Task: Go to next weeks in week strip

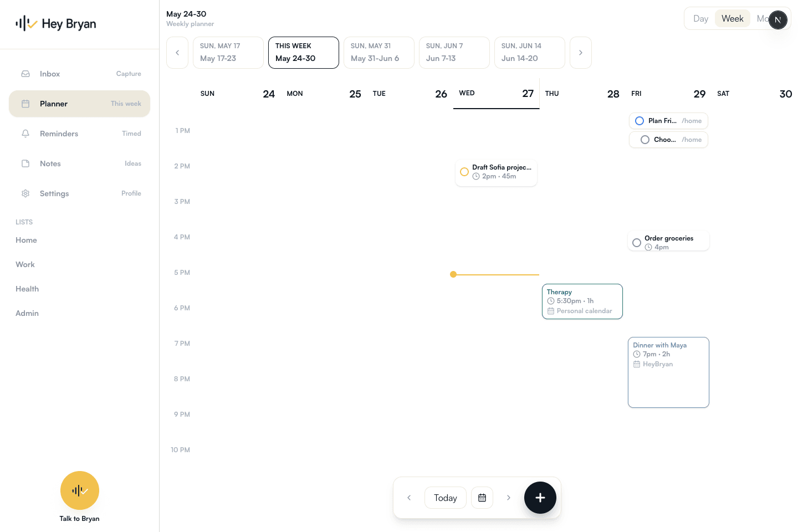Action: click(x=581, y=53)
